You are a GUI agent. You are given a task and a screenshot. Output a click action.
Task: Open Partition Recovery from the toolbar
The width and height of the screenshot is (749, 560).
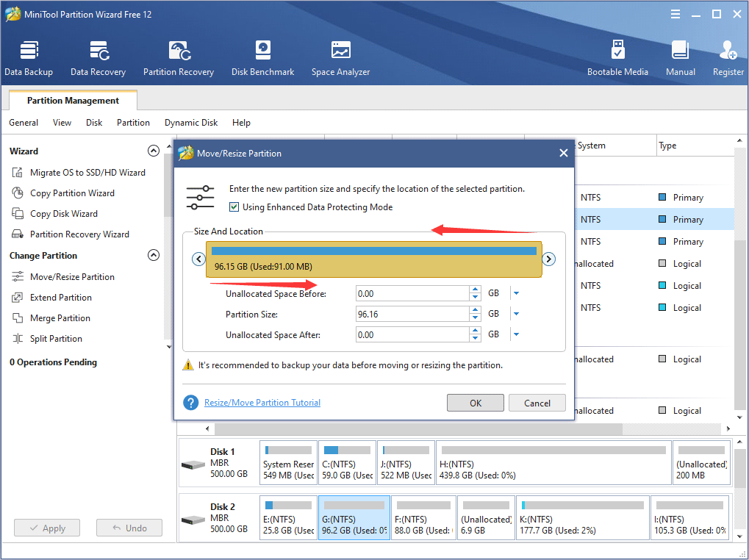[179, 58]
